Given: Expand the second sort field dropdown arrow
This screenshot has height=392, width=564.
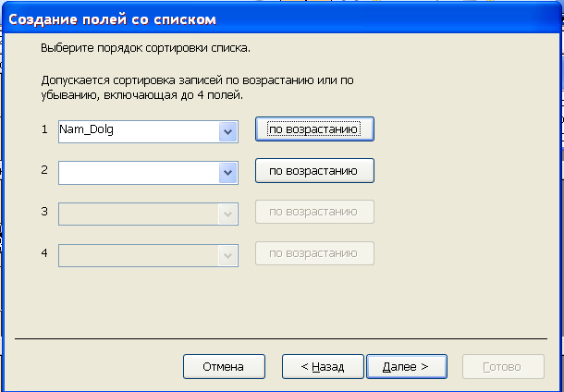Looking at the screenshot, I should pos(227,173).
